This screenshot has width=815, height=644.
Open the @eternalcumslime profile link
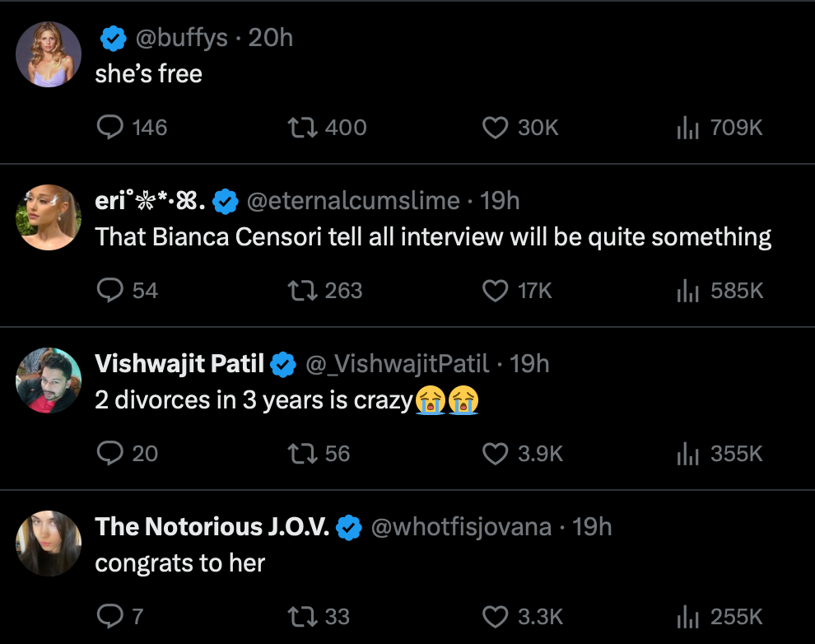coord(353,201)
